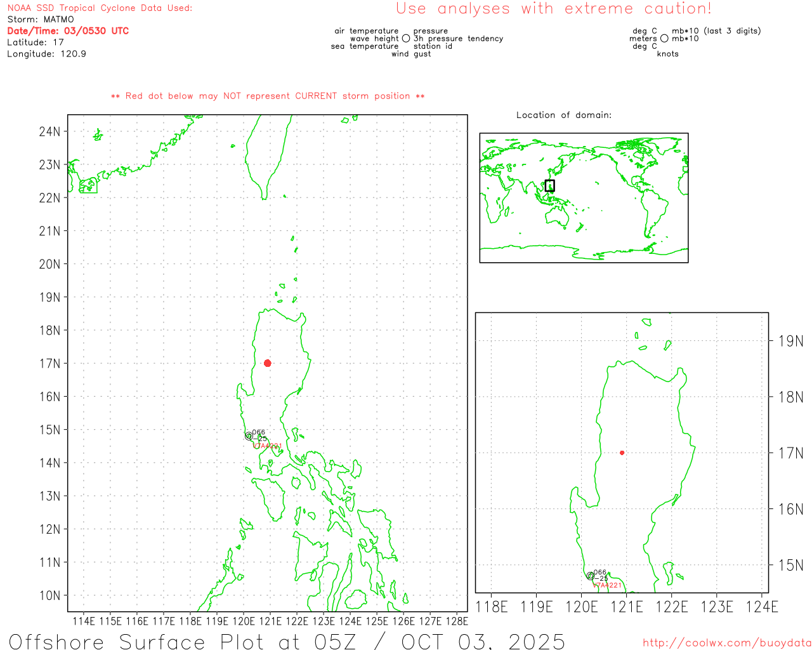The height and width of the screenshot is (650, 812).
Task: Click the red storm dot in the zoomed map
Action: (622, 453)
